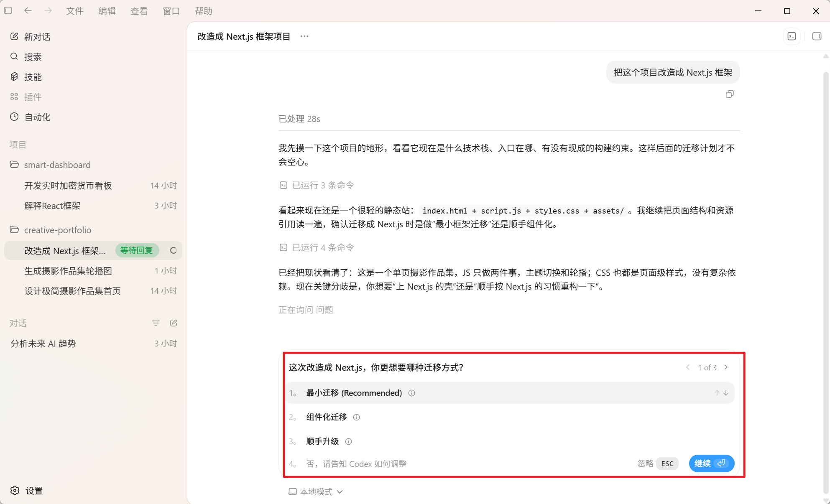Click the loading spinner on active conversation
Screen dimensions: 830x504
[173, 250]
